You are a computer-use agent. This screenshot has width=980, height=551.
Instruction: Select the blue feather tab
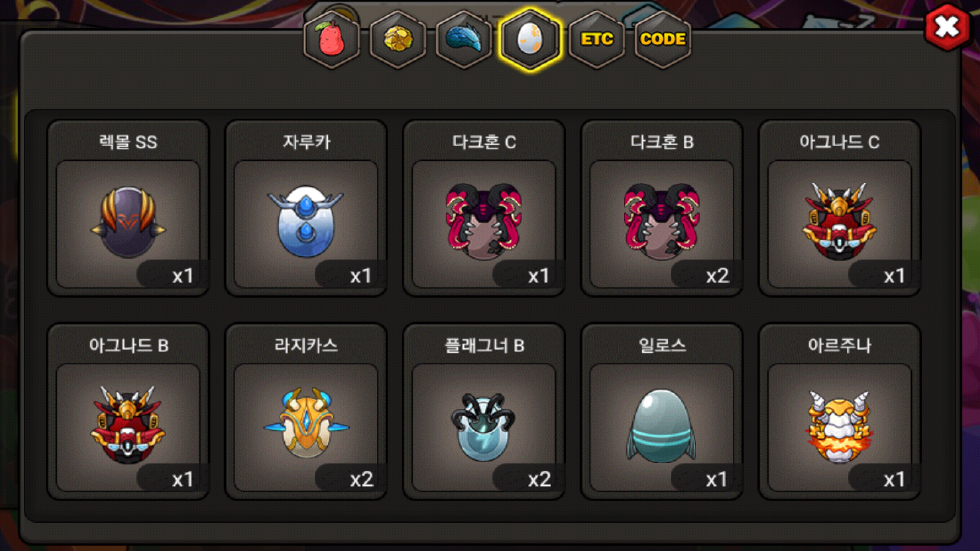(x=464, y=39)
